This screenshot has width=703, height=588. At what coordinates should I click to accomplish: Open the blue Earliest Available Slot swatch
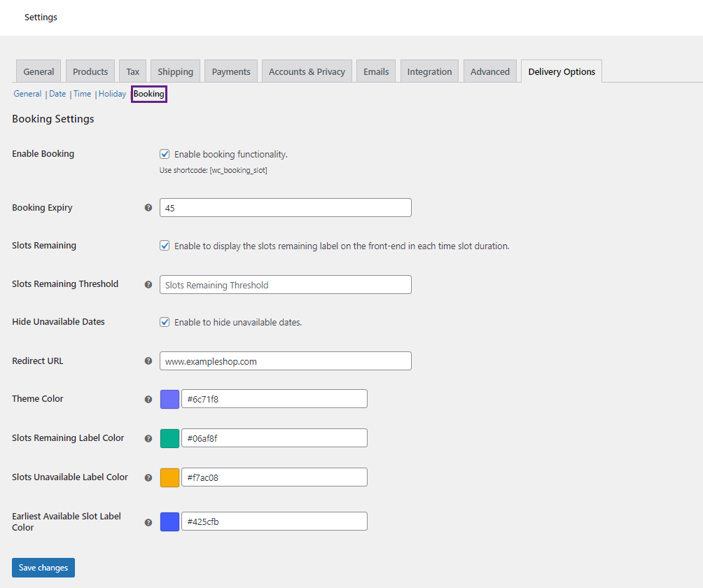point(169,521)
